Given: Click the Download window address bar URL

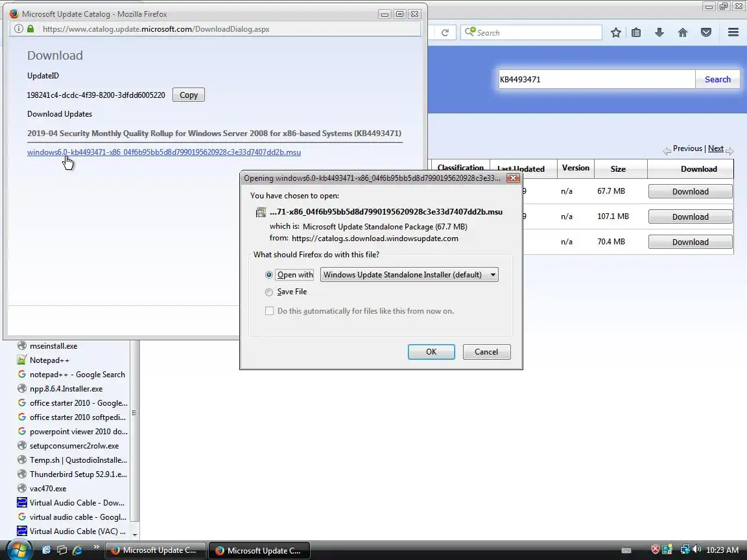Looking at the screenshot, I should [x=156, y=29].
